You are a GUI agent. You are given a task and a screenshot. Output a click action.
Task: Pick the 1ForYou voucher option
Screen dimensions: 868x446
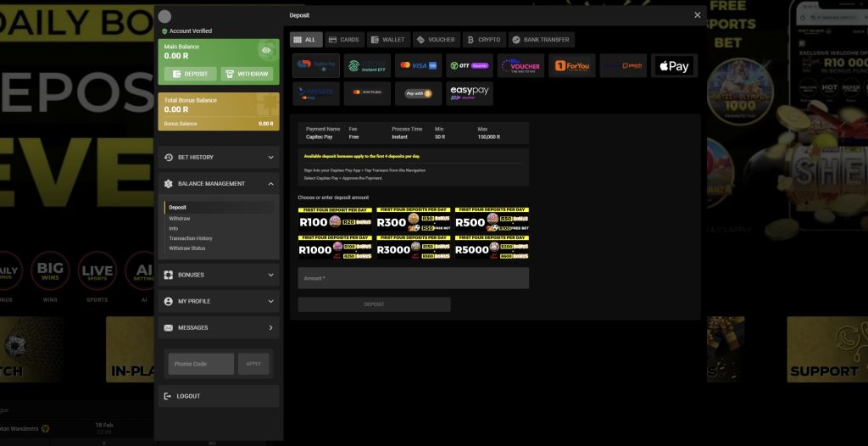click(x=572, y=65)
